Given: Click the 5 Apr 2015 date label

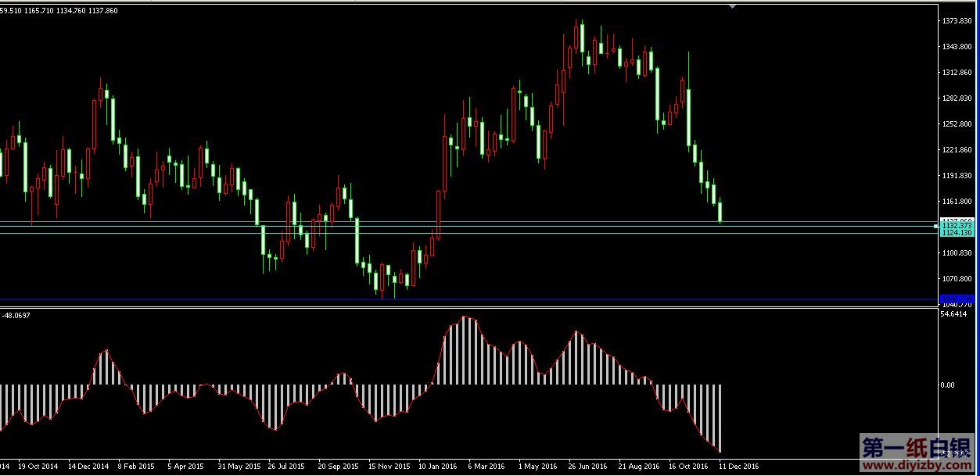Looking at the screenshot, I should [185, 467].
